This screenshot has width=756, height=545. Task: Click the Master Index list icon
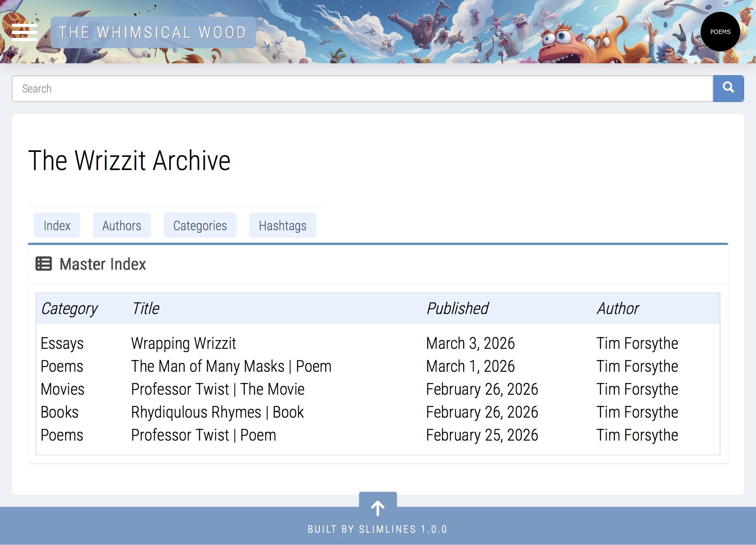coord(43,264)
